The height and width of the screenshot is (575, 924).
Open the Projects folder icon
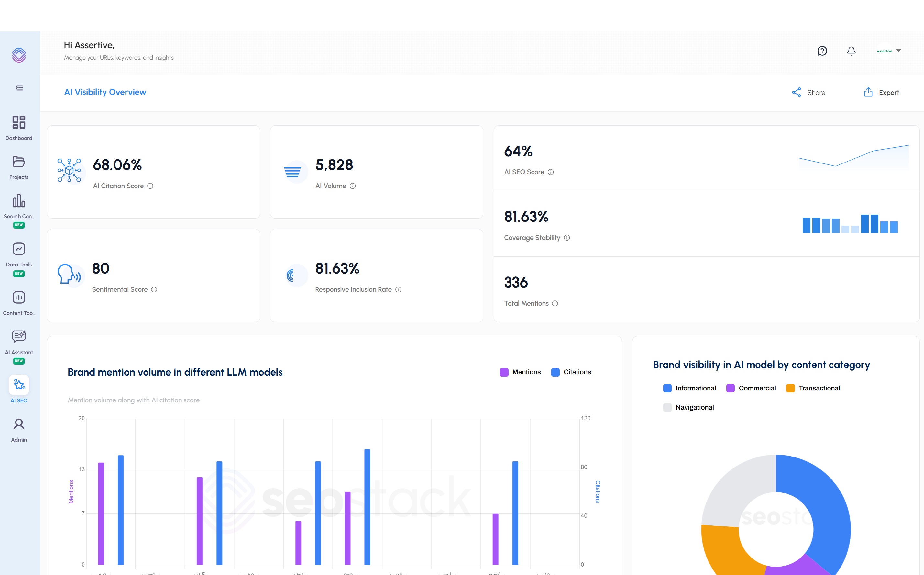tap(19, 162)
